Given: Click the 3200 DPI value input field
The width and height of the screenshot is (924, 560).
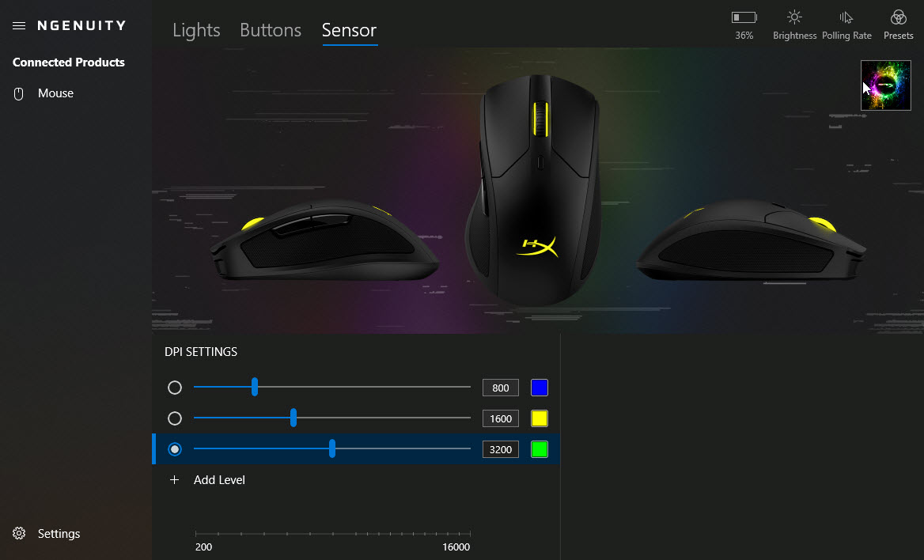Looking at the screenshot, I should point(500,449).
